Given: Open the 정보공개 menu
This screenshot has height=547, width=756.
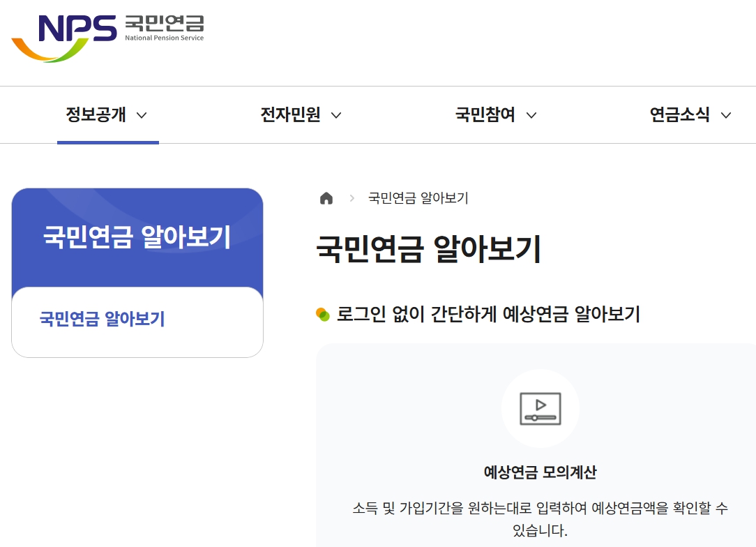Looking at the screenshot, I should click(96, 115).
